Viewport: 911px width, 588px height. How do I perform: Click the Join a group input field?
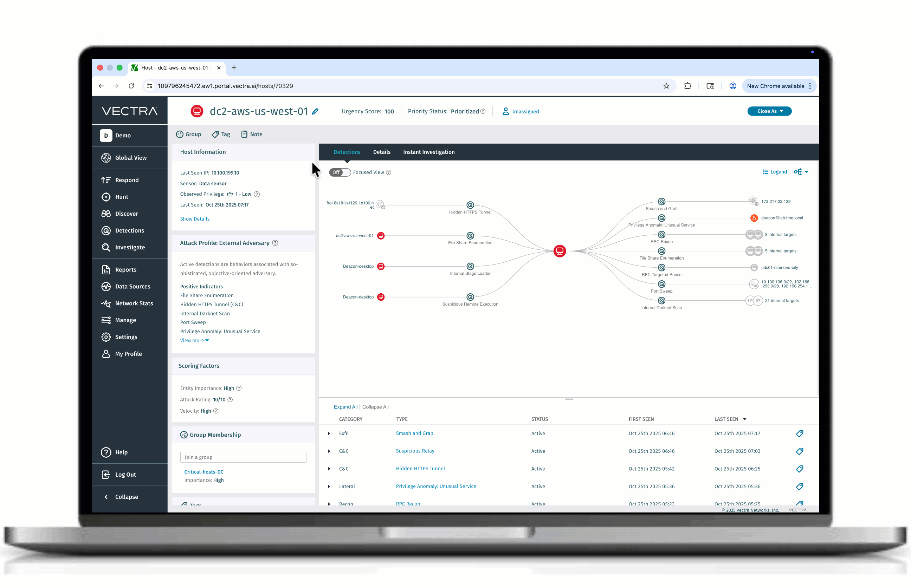[x=243, y=457]
